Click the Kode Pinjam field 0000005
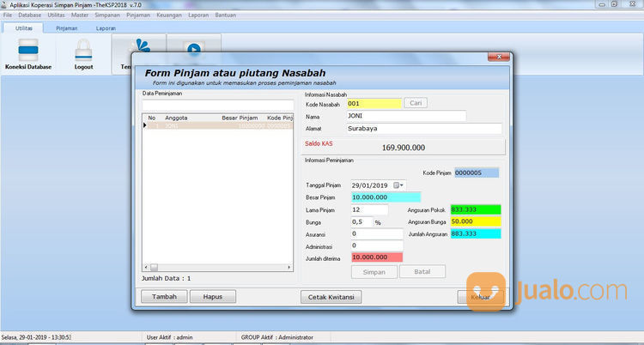This screenshot has width=644, height=345. tap(477, 172)
